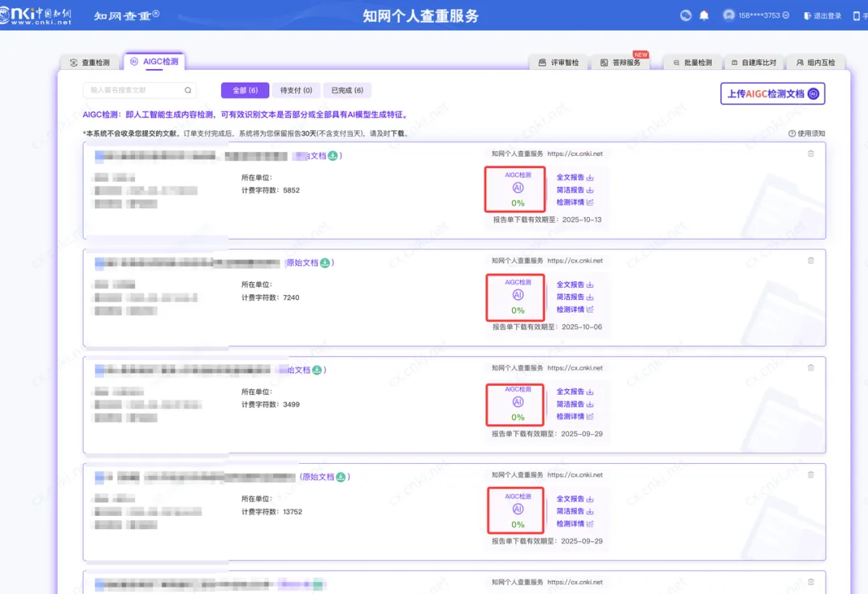Click the AIGC检测 0% result for the 13752-character record
This screenshot has width=868, height=594.
[516, 510]
